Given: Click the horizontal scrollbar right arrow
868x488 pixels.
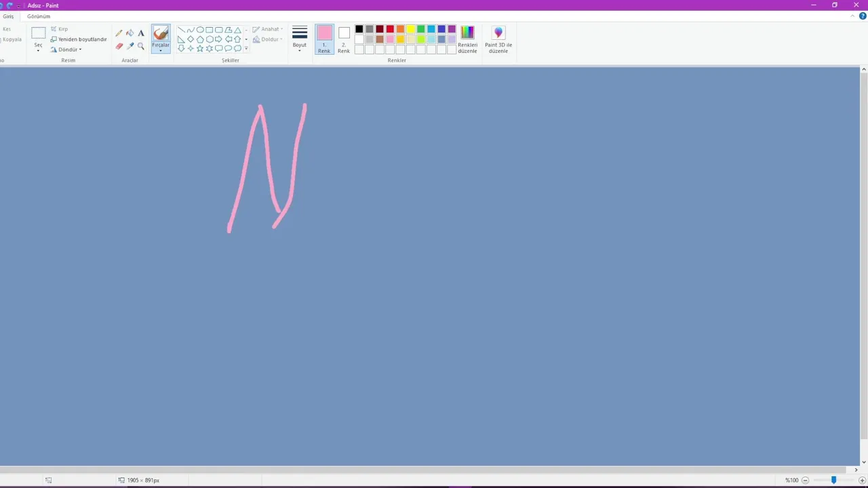Looking at the screenshot, I should click(x=856, y=470).
